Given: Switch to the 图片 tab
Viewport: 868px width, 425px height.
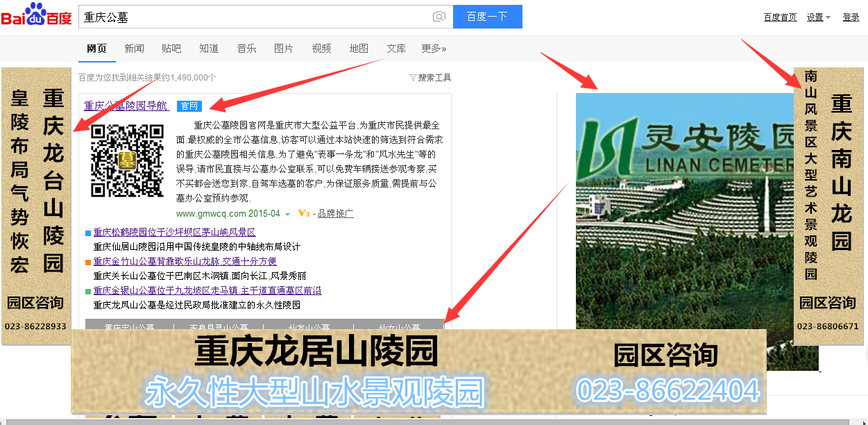Looking at the screenshot, I should click(x=284, y=49).
